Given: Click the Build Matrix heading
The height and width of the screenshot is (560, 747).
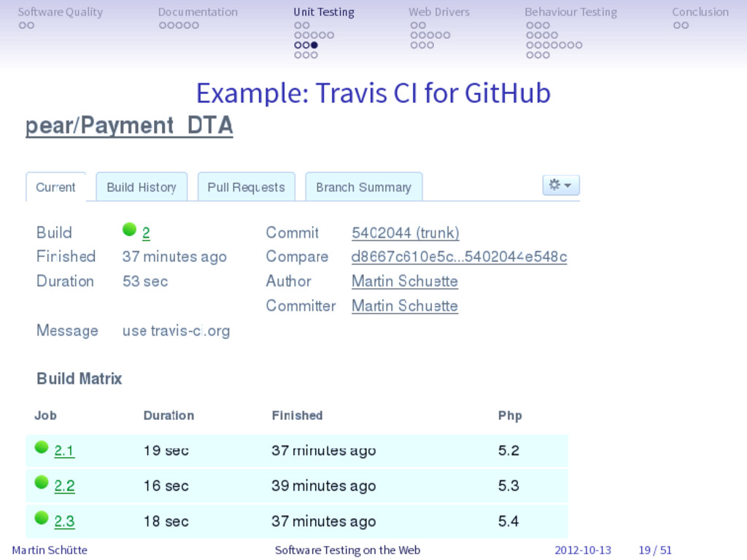Looking at the screenshot, I should click(x=79, y=378).
